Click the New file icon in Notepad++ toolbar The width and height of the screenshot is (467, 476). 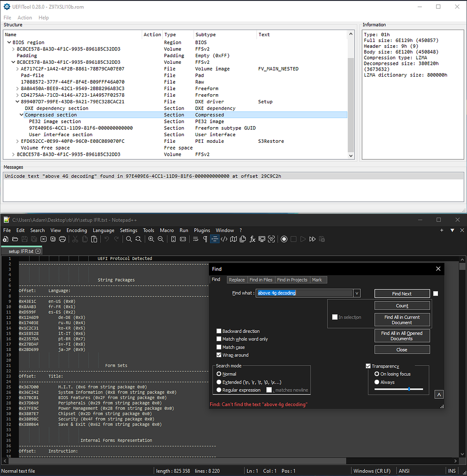(x=5, y=239)
